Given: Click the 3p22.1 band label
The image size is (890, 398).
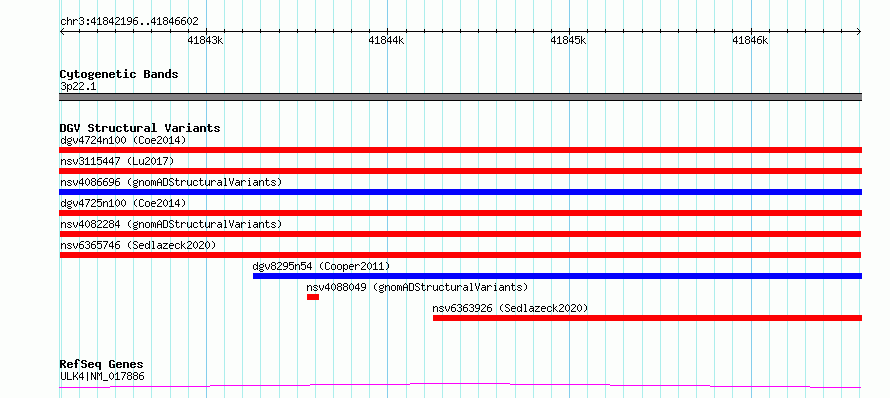Looking at the screenshot, I should [78, 86].
